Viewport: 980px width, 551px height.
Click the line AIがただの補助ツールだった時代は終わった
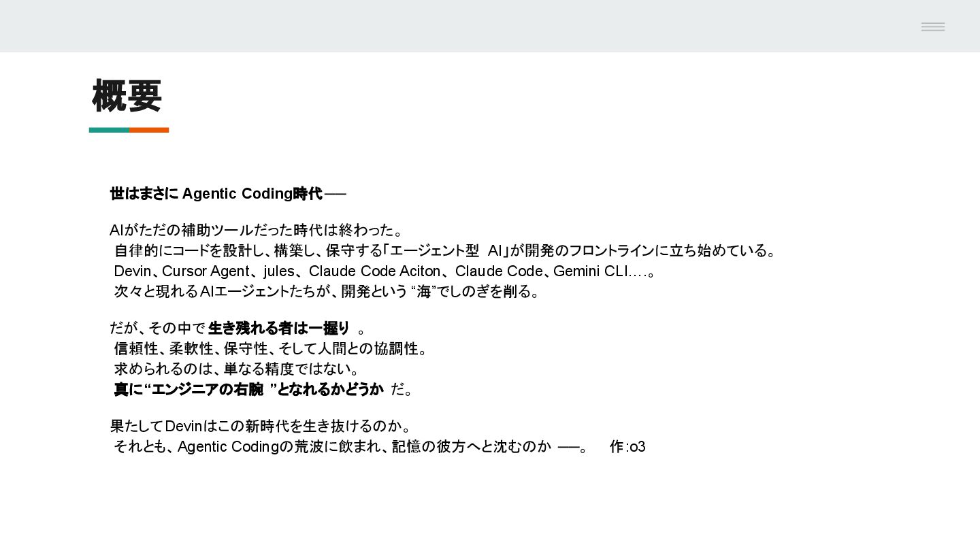(x=257, y=230)
